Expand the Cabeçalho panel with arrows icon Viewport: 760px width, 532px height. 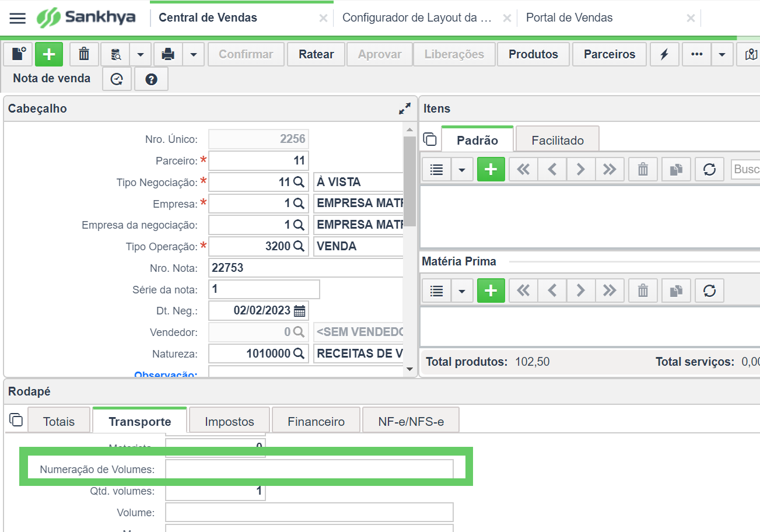(x=405, y=108)
